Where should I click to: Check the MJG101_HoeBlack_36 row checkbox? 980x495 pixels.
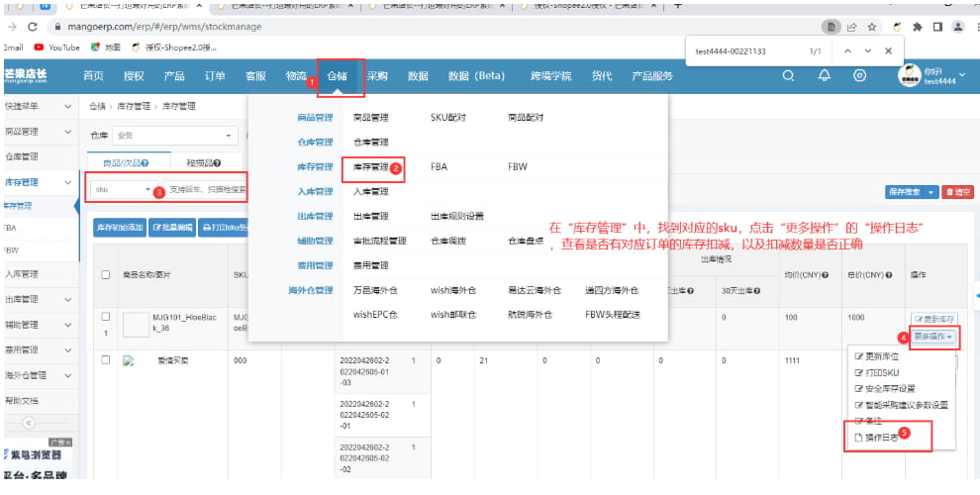click(x=106, y=317)
